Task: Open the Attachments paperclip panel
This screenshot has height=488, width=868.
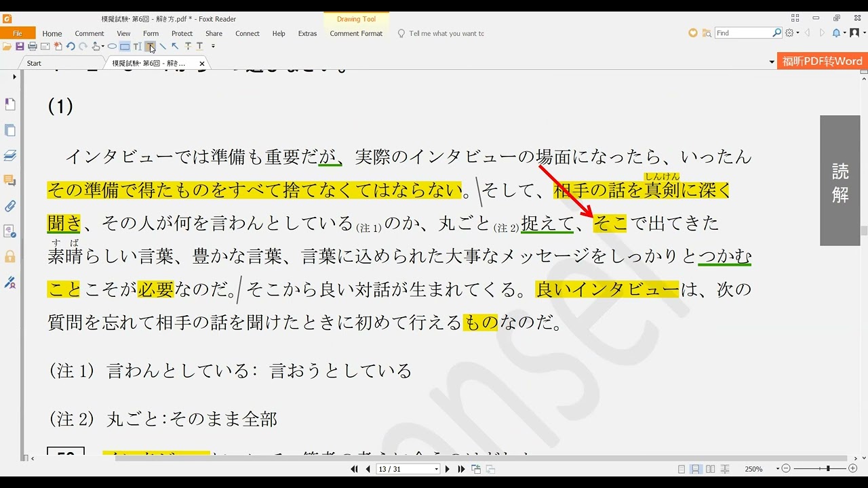Action: pos(10,206)
